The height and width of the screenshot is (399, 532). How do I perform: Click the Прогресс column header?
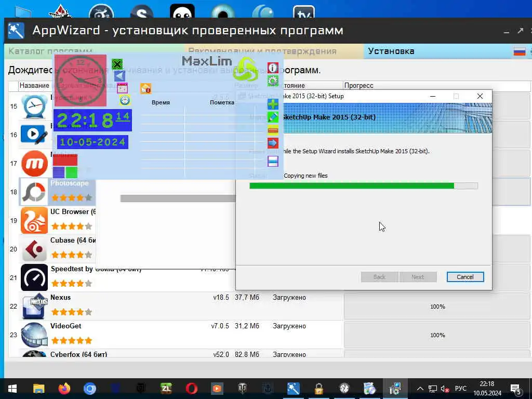358,86
